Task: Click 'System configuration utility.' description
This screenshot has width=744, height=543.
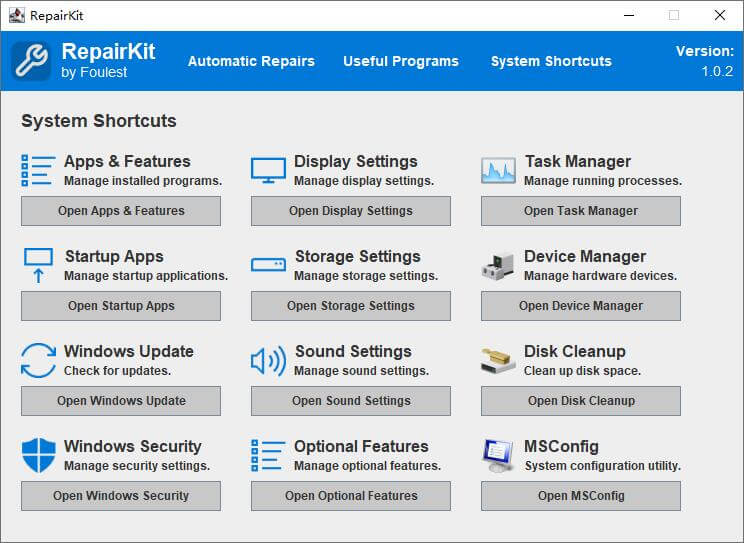Action: (603, 466)
